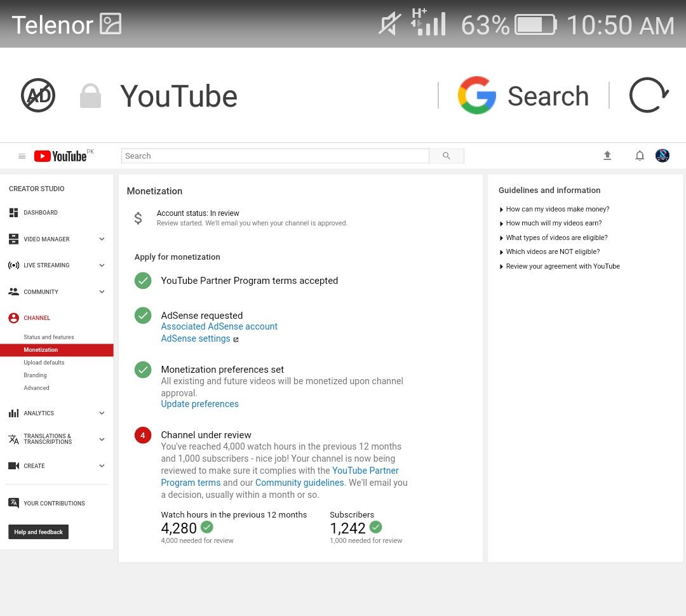686x616 pixels.
Task: Click 'Account status: In review' text
Action: point(198,213)
